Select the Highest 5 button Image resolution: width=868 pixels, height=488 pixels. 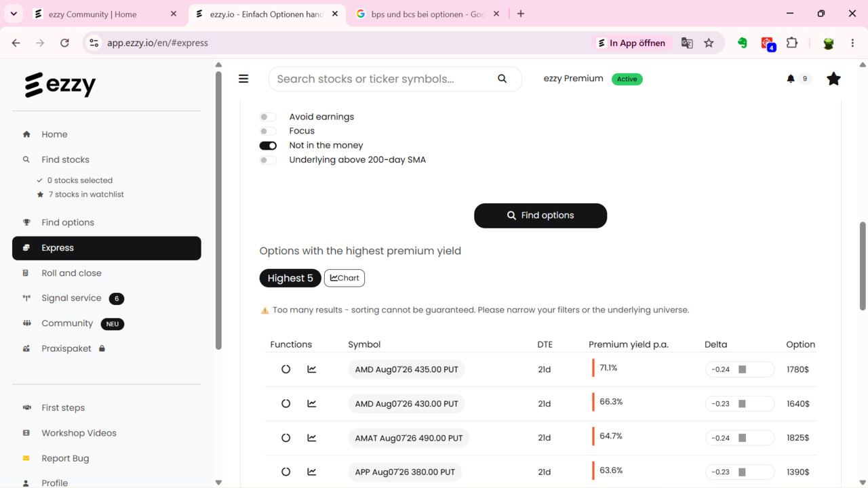[x=290, y=278]
